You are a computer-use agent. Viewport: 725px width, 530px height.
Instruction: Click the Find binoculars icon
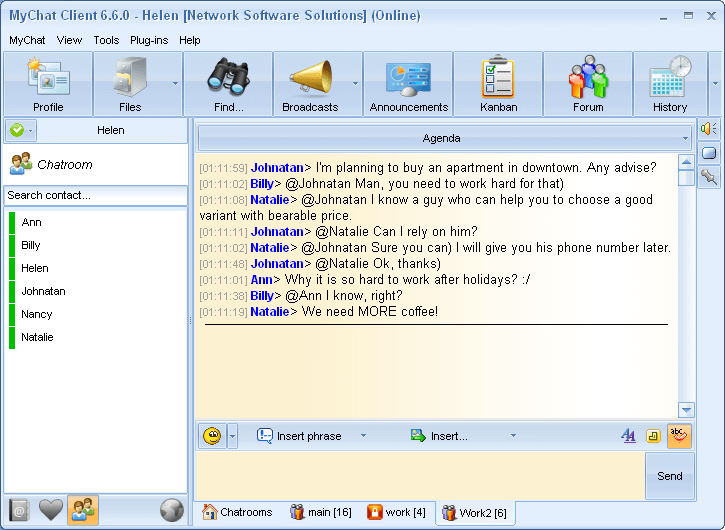(228, 83)
